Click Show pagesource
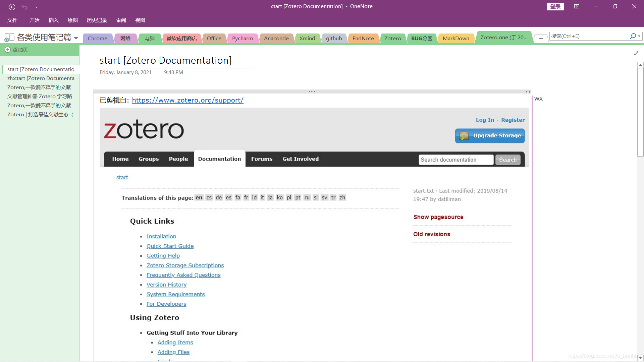This screenshot has width=644, height=362. click(438, 217)
